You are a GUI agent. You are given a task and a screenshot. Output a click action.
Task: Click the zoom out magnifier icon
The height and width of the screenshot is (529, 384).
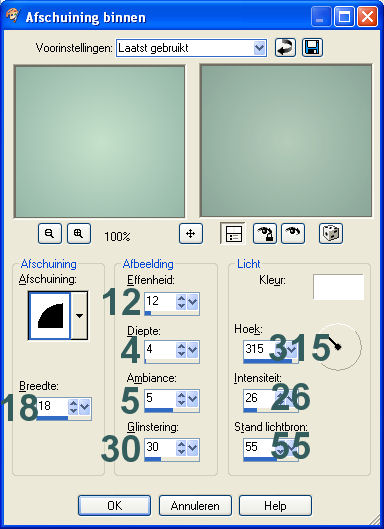point(50,233)
